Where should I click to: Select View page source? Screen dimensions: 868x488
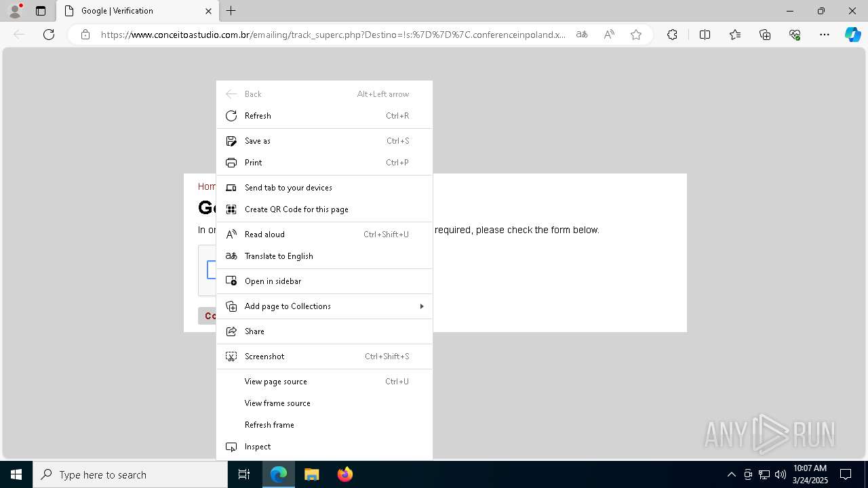point(324,382)
